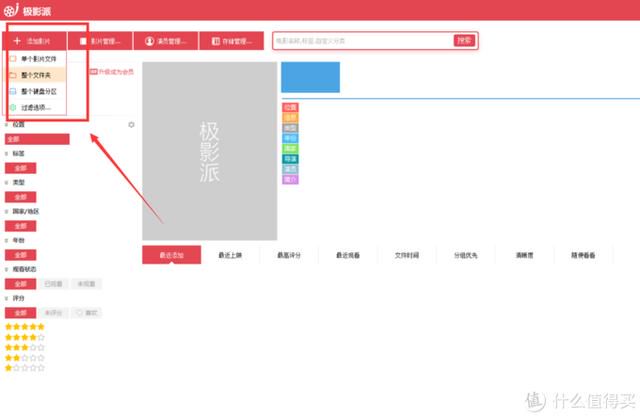
Task: Toggle the 未观看 unwatched filter
Action: click(86, 284)
